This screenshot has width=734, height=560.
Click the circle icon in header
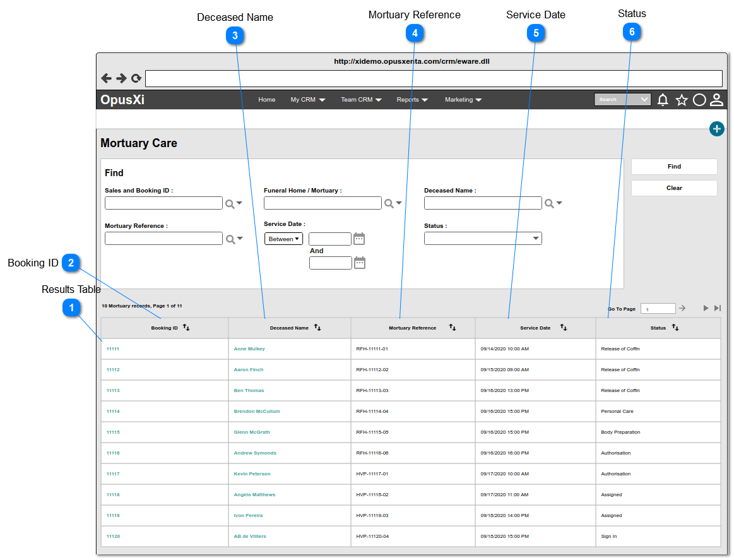click(x=699, y=100)
